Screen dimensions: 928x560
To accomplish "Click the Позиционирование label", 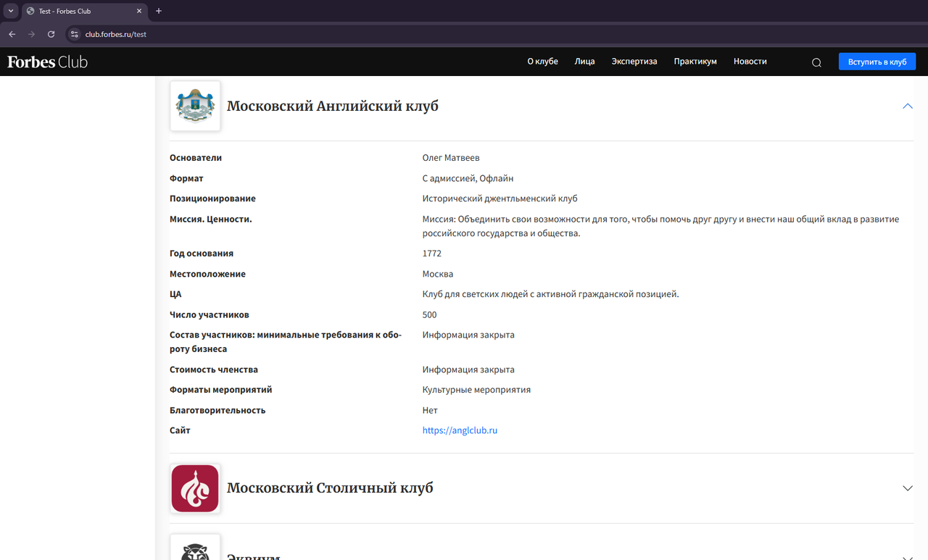I will [x=212, y=198].
